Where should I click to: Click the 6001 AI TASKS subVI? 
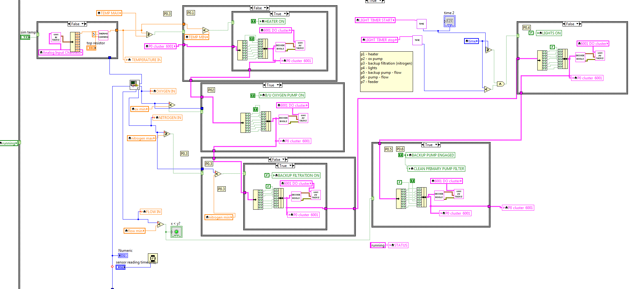coord(56,37)
